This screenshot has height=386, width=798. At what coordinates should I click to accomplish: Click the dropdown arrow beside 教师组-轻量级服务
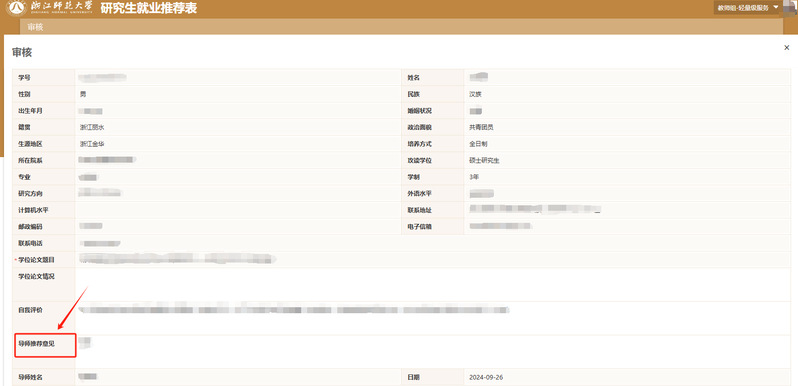pyautogui.click(x=776, y=8)
